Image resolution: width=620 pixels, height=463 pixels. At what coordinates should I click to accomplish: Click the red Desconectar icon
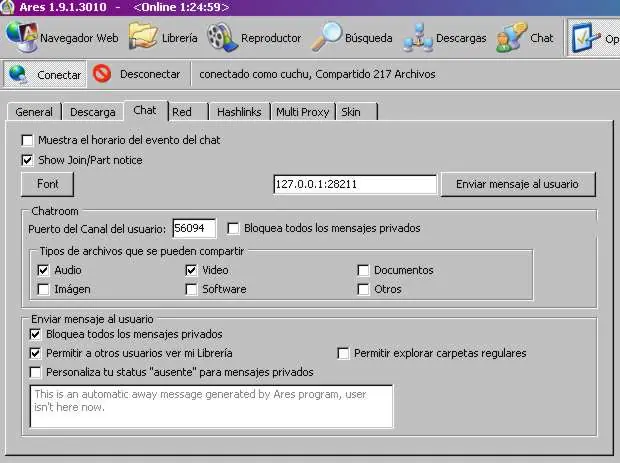[102, 74]
